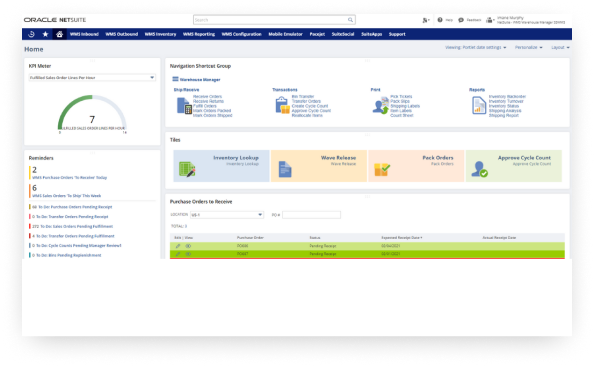Click the edit pencil for PO686 row
Image resolution: width=594 pixels, height=367 pixels.
[x=178, y=246]
